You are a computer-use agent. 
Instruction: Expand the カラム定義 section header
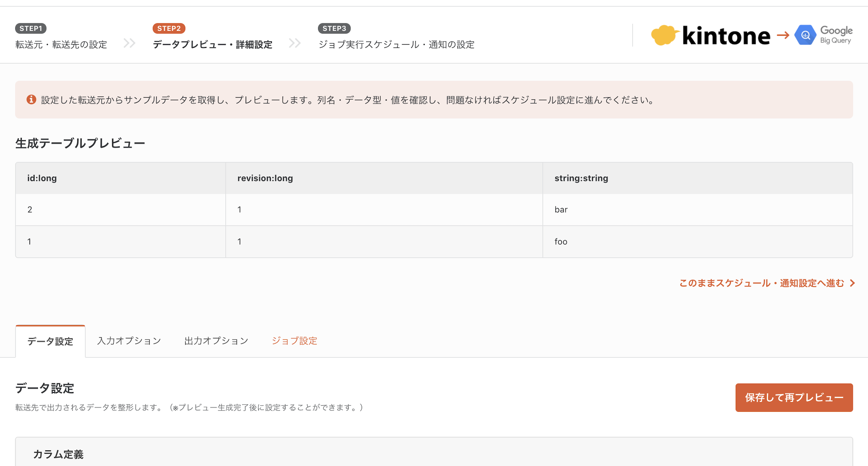tap(58, 454)
